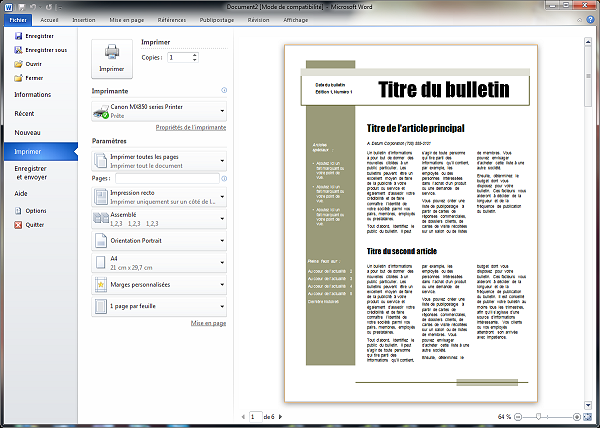This screenshot has height=428, width=600.
Task: Expand the Canon MX850 printer dropdown
Action: pyautogui.click(x=222, y=110)
